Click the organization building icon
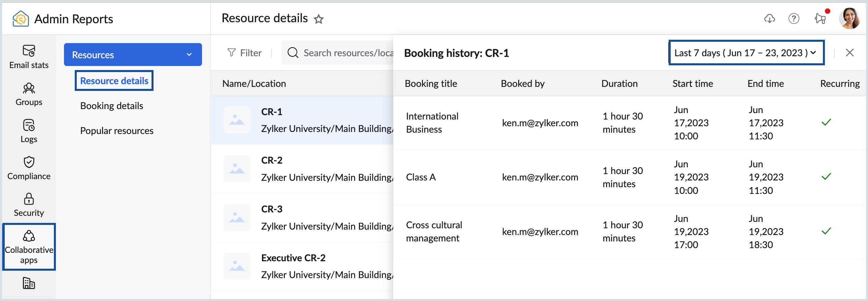Image resolution: width=868 pixels, height=301 pixels. [29, 283]
